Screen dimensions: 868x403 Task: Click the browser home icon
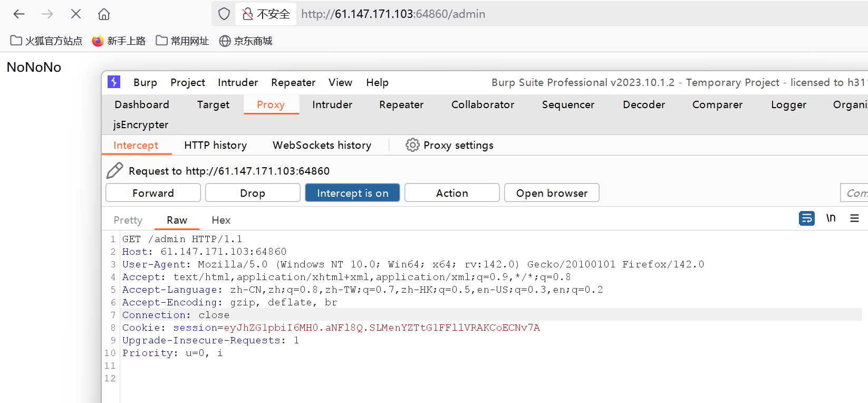click(x=104, y=14)
